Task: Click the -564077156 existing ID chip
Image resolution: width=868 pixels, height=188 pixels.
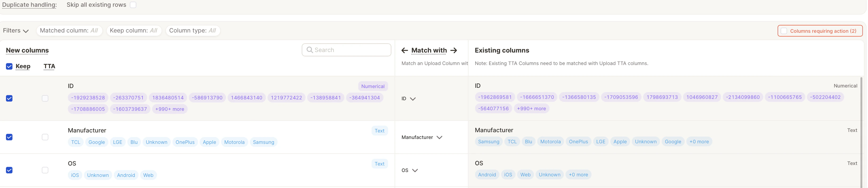Action: [x=493, y=109]
